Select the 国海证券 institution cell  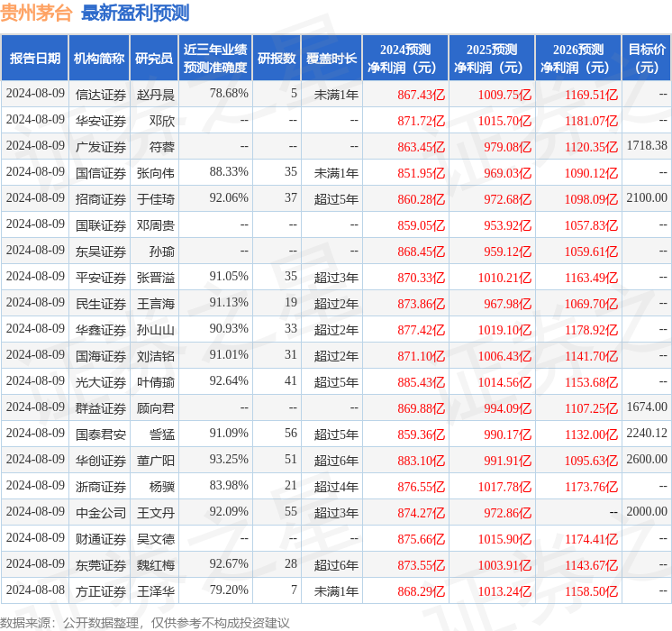101,356
